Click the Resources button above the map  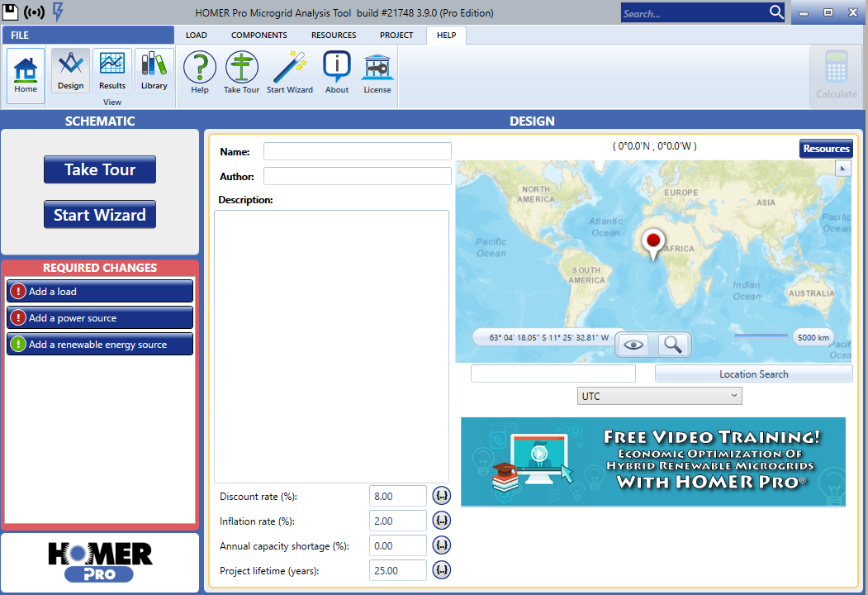pyautogui.click(x=826, y=149)
